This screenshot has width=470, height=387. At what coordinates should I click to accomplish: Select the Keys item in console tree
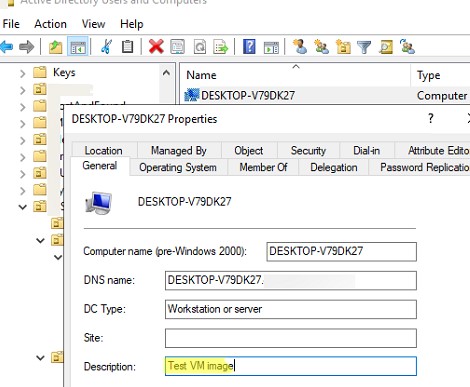click(x=64, y=72)
